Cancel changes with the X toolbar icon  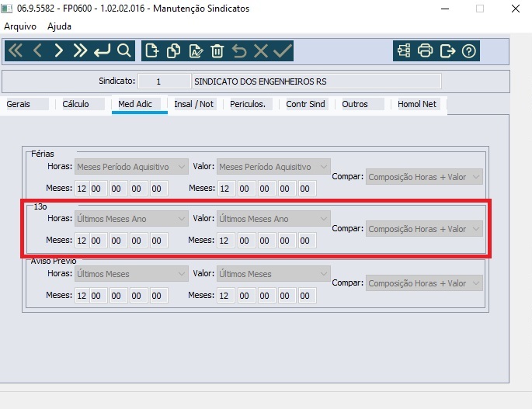point(261,51)
